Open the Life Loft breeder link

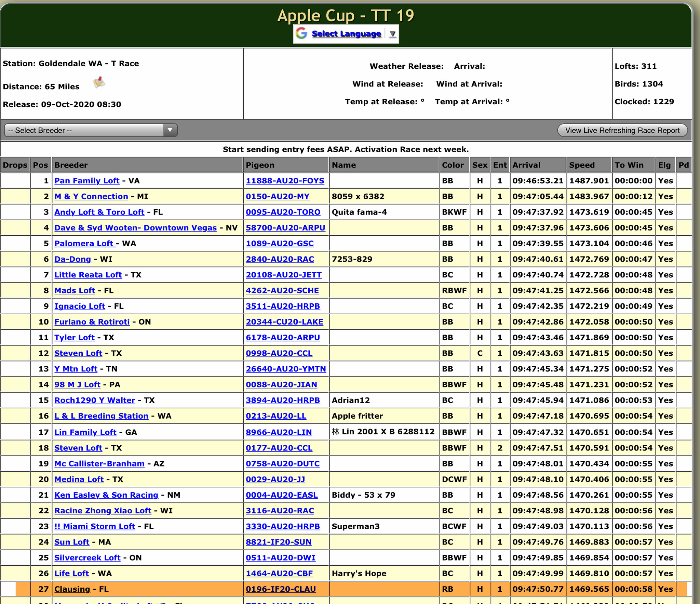tap(71, 574)
